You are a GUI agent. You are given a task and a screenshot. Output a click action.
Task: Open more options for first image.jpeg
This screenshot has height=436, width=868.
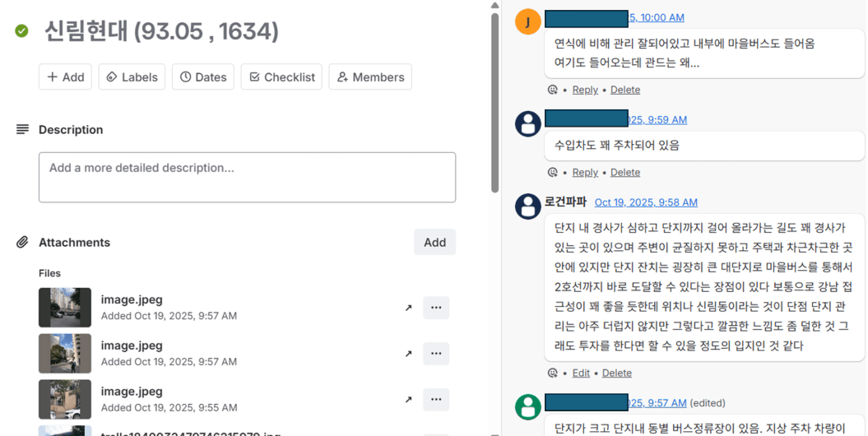pyautogui.click(x=436, y=308)
